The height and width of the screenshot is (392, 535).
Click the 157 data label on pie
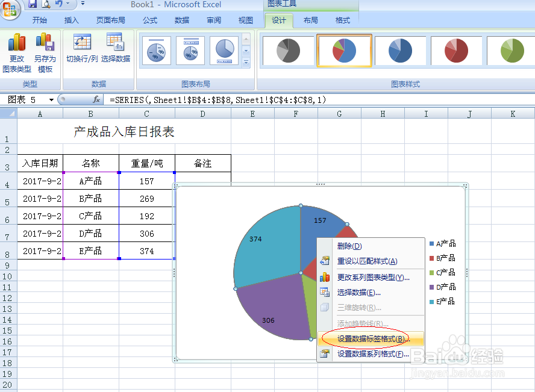click(320, 220)
